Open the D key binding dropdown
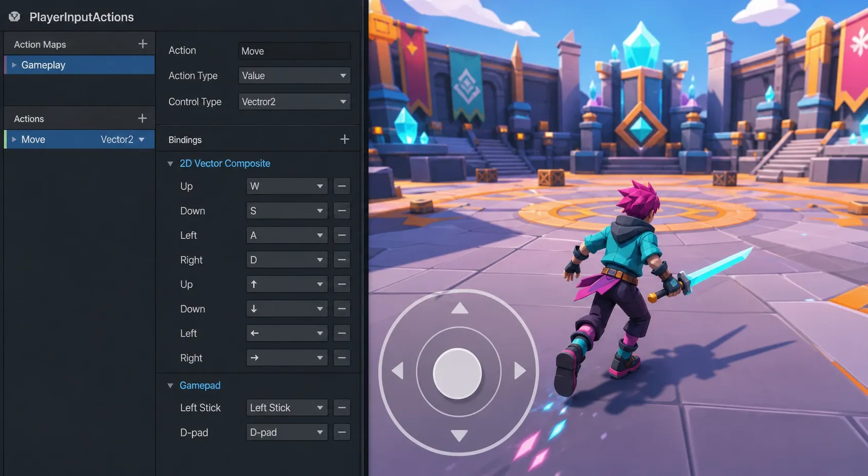The height and width of the screenshot is (476, 868). [x=287, y=260]
